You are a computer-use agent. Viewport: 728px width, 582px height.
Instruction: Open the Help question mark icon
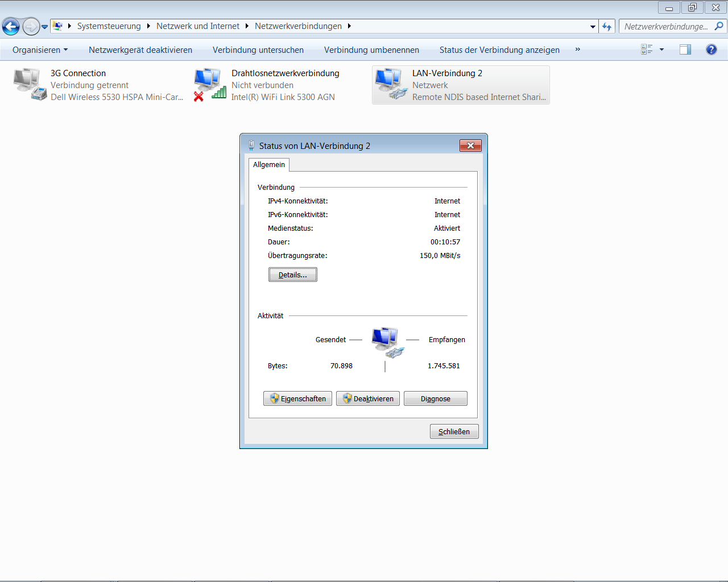point(711,49)
